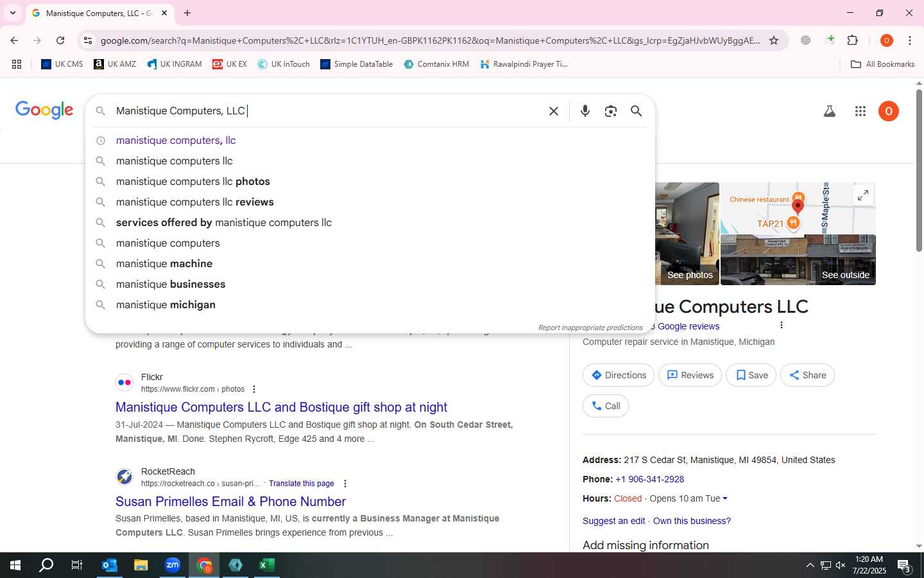This screenshot has height=578, width=924.
Task: Open Google account avatar on the page
Action: coord(889,111)
